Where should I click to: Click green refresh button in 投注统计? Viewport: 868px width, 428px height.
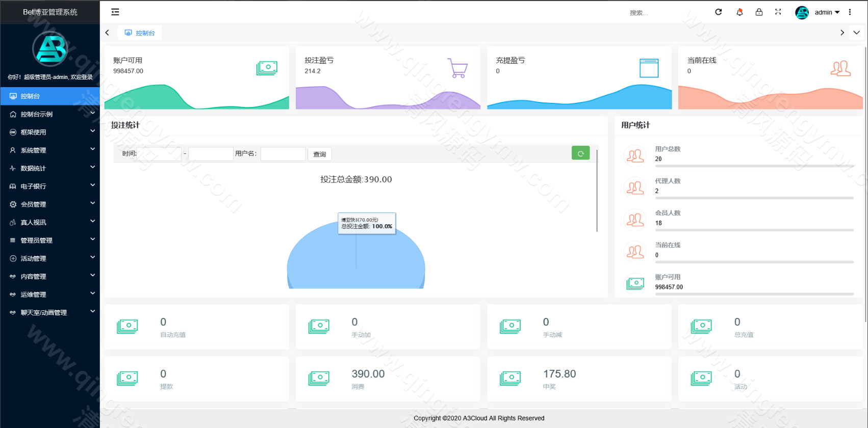click(580, 153)
